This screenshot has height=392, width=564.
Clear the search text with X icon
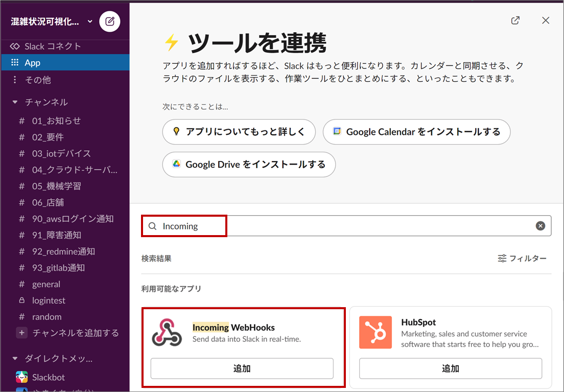(540, 226)
